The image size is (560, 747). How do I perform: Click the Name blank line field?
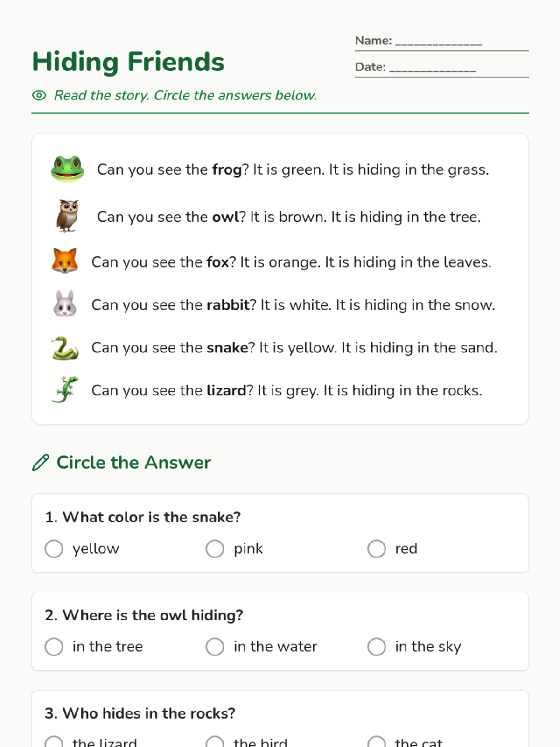[439, 41]
